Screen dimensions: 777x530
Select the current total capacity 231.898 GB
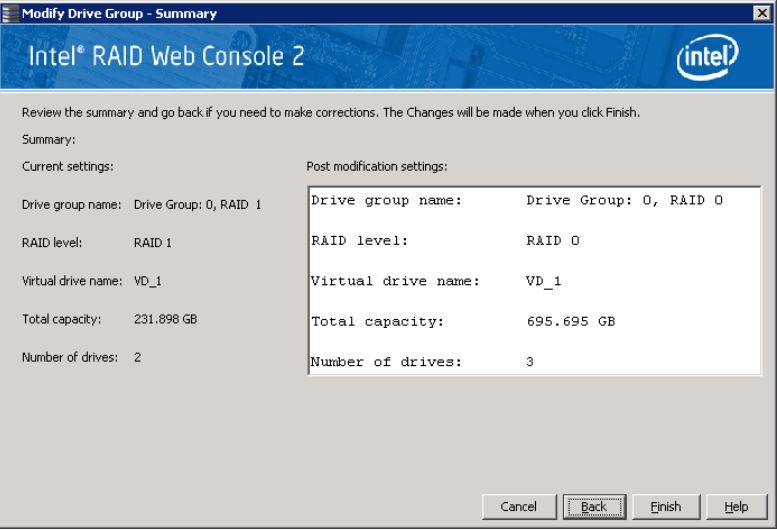(166, 319)
